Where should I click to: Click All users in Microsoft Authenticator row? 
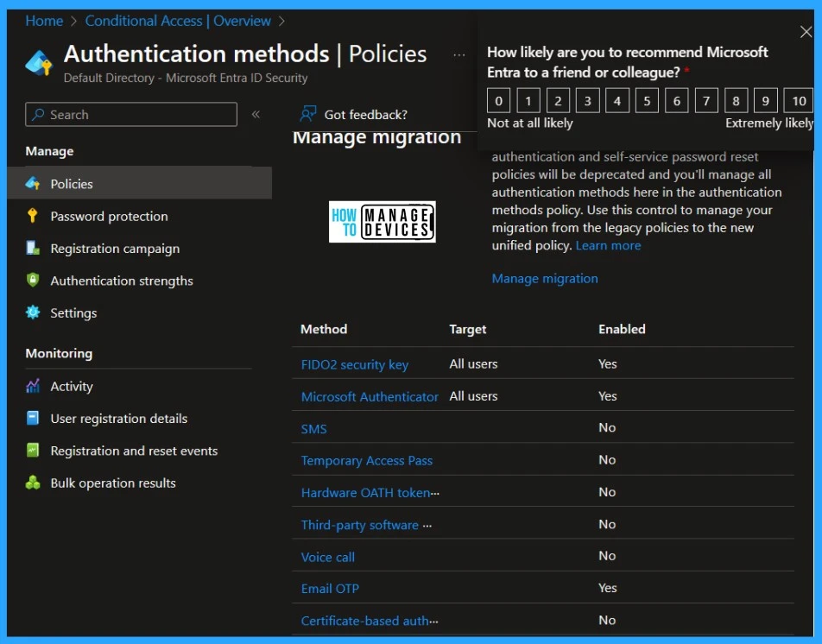click(473, 396)
